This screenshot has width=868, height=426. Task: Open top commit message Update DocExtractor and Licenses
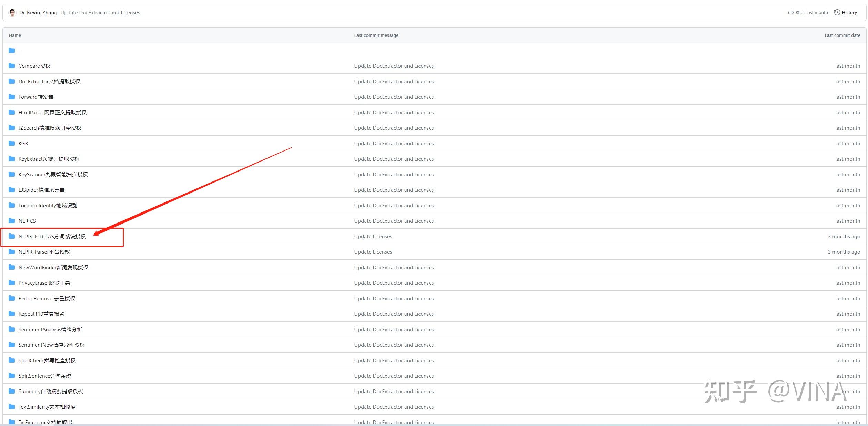pyautogui.click(x=100, y=12)
